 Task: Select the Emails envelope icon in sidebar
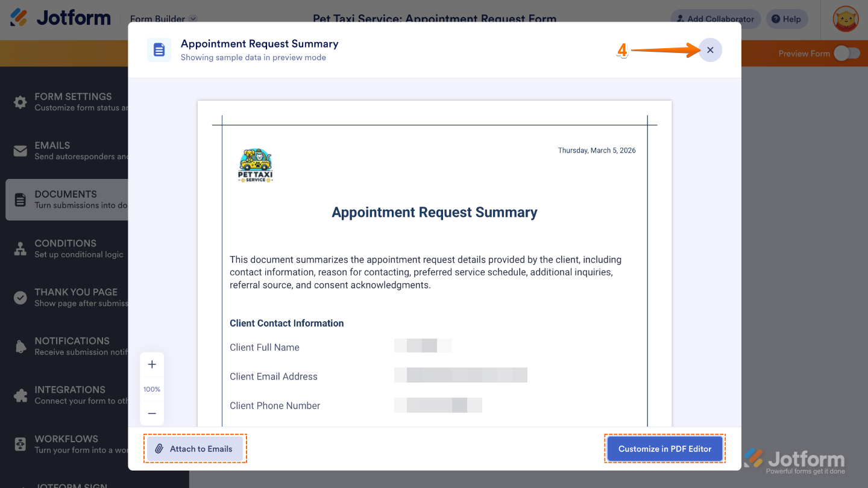[x=20, y=151]
